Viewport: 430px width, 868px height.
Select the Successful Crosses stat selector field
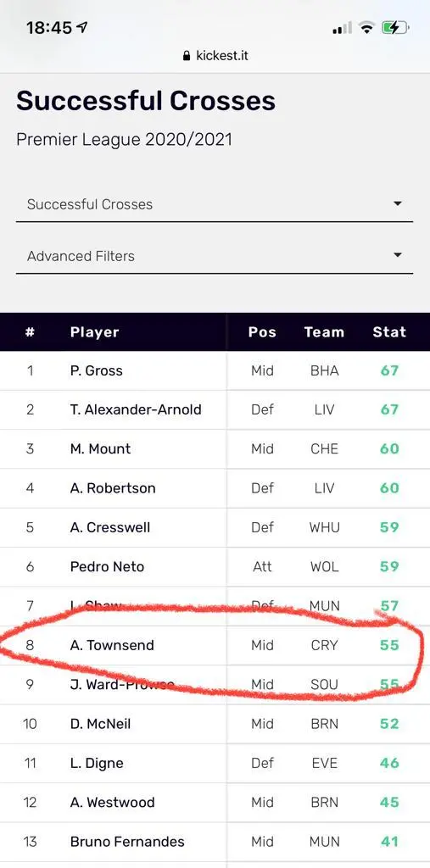click(x=215, y=204)
